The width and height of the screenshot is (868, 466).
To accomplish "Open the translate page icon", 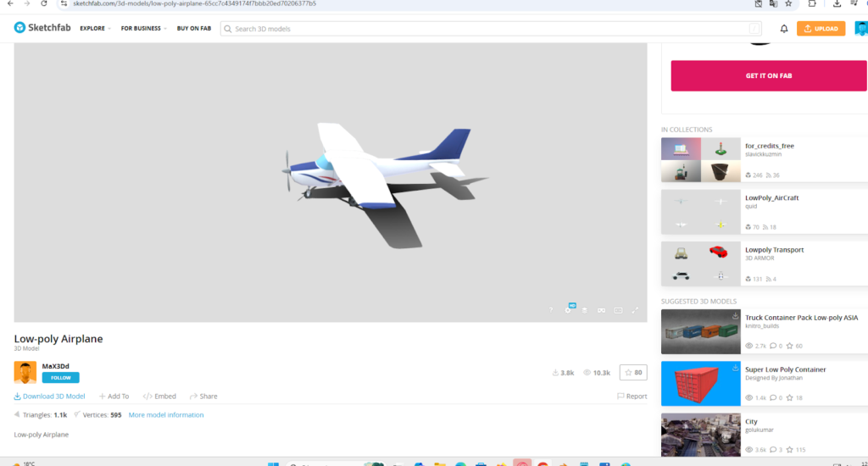I will point(773,3).
